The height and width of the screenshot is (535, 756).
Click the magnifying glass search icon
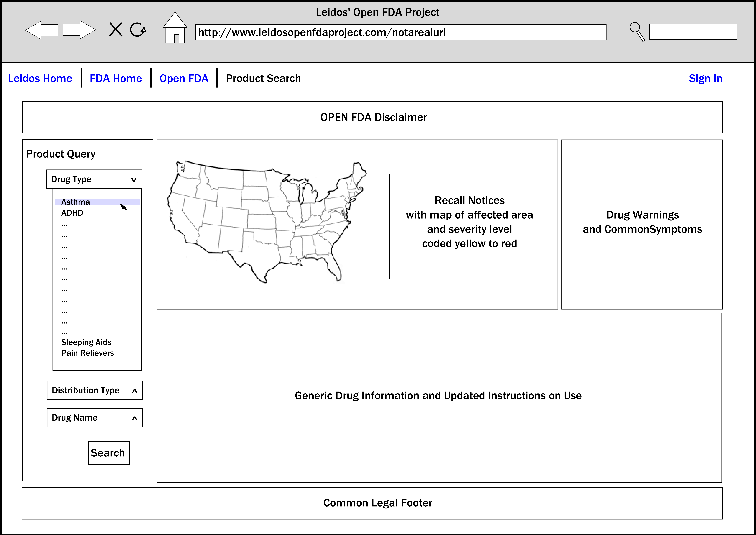tap(637, 32)
